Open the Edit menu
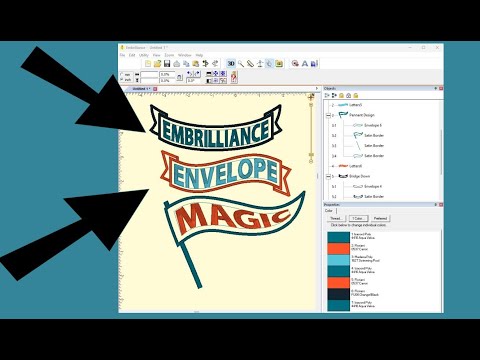This screenshot has height=360, width=480. [x=132, y=55]
